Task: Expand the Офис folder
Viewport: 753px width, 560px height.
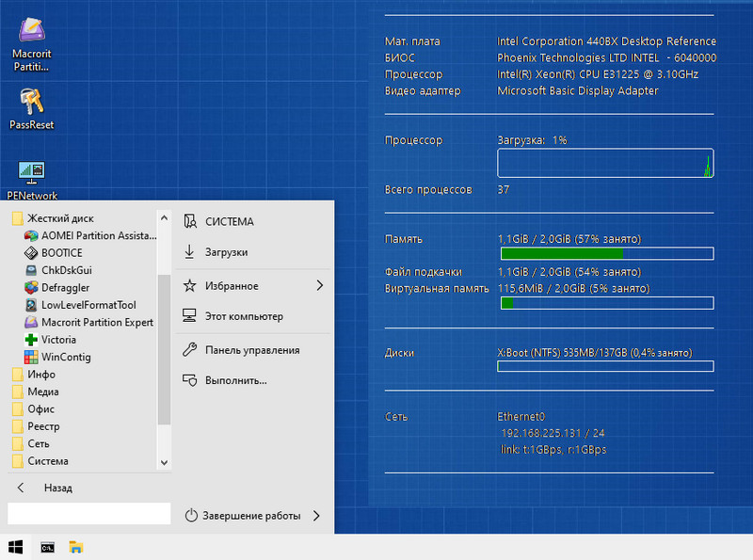Action: click(x=33, y=408)
